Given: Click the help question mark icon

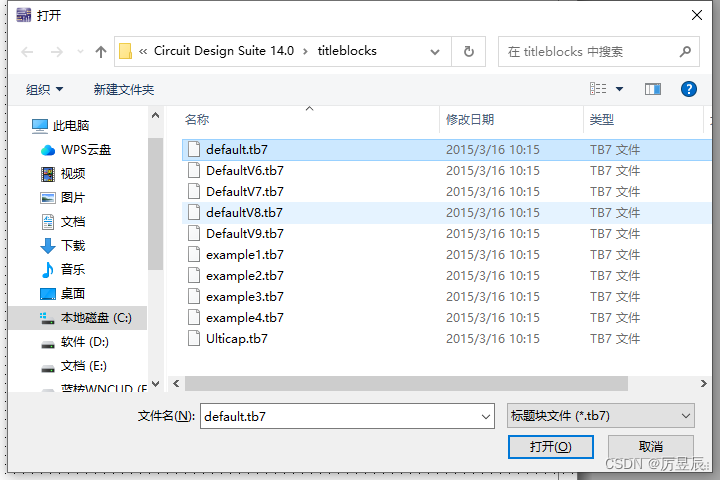Looking at the screenshot, I should [x=688, y=89].
